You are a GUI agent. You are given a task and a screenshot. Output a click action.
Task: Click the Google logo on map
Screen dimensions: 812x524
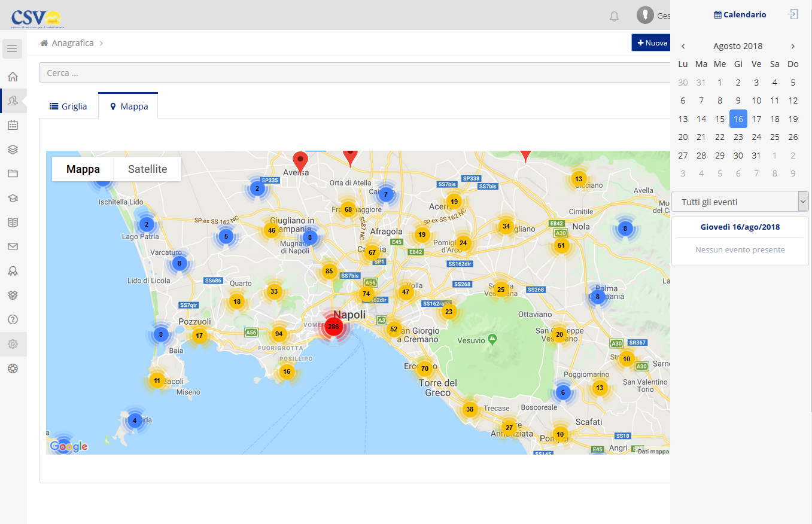[69, 446]
